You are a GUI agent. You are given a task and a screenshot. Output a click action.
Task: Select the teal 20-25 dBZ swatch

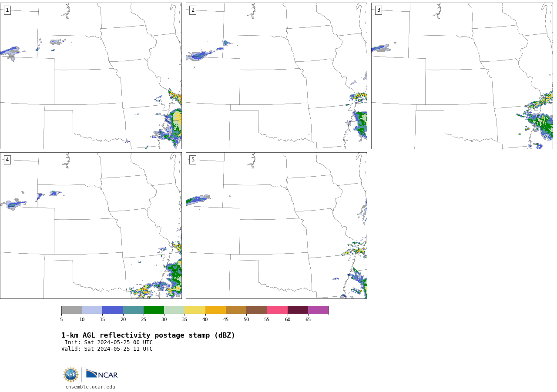[133, 310]
